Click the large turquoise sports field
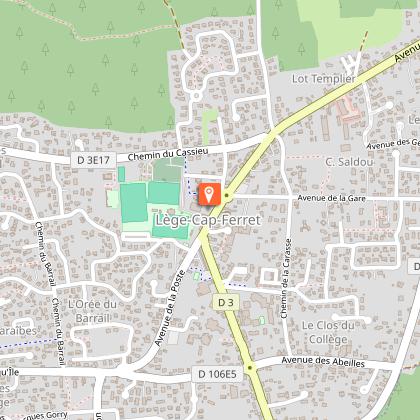The width and height of the screenshot is (420, 420). (x=134, y=203)
